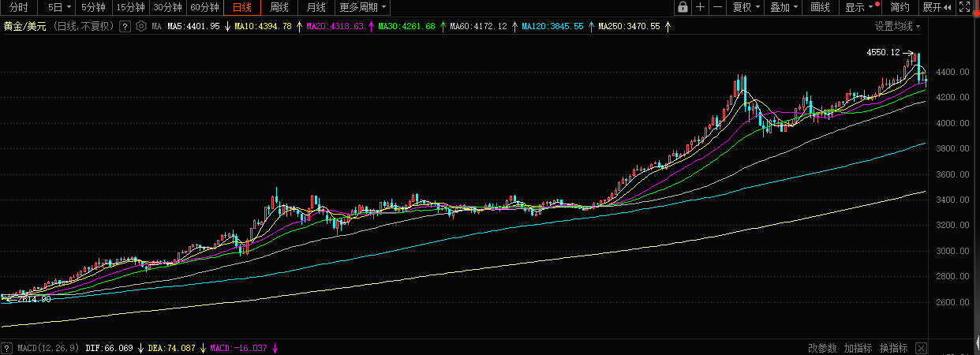Screen dimensions: 980x355
Task: Click 改参数 to edit indicator parameters
Action: [822, 348]
